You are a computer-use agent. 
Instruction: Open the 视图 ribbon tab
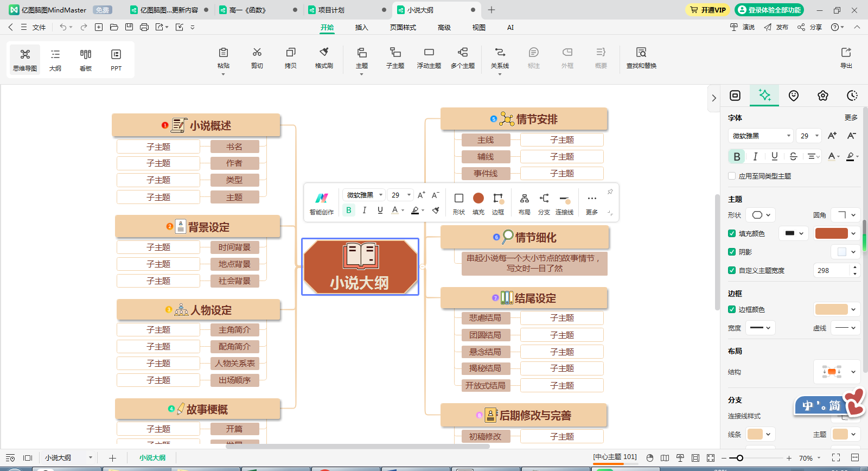click(x=479, y=27)
